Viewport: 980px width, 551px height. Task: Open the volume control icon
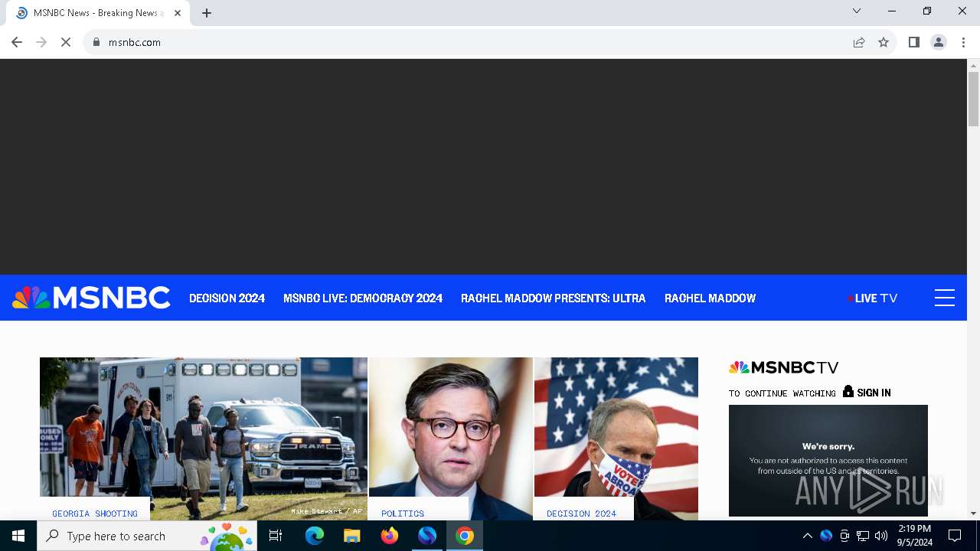pyautogui.click(x=881, y=536)
